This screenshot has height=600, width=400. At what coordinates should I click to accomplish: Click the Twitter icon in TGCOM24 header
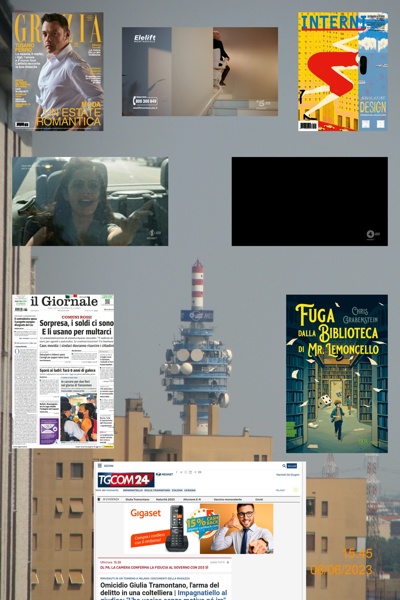click(x=181, y=472)
